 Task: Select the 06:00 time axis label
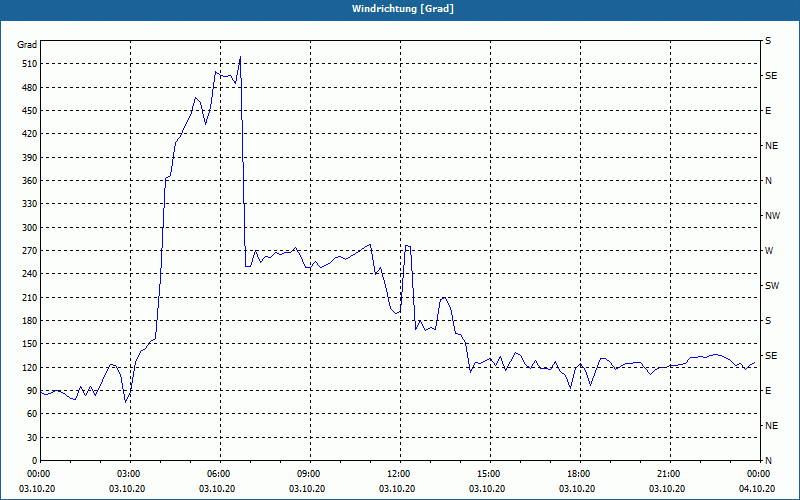tap(220, 474)
